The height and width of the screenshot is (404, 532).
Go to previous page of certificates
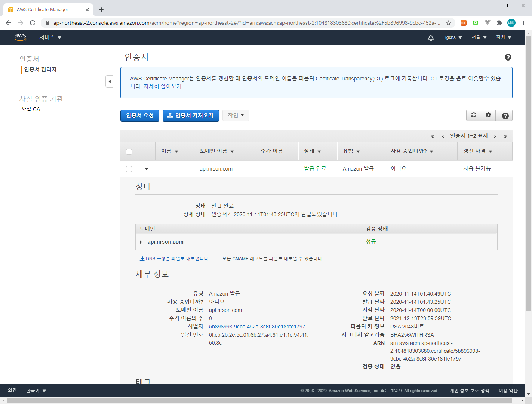pos(443,136)
